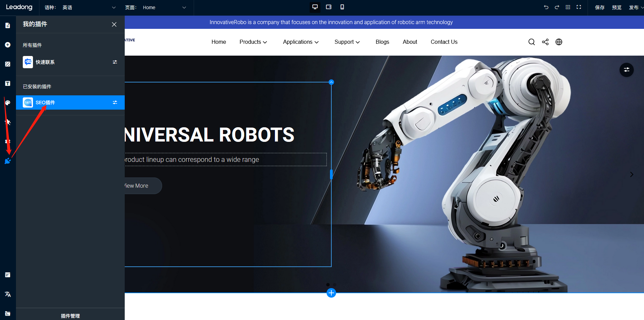Open the translation icon in left sidebar
This screenshot has height=320, width=644.
click(7, 294)
